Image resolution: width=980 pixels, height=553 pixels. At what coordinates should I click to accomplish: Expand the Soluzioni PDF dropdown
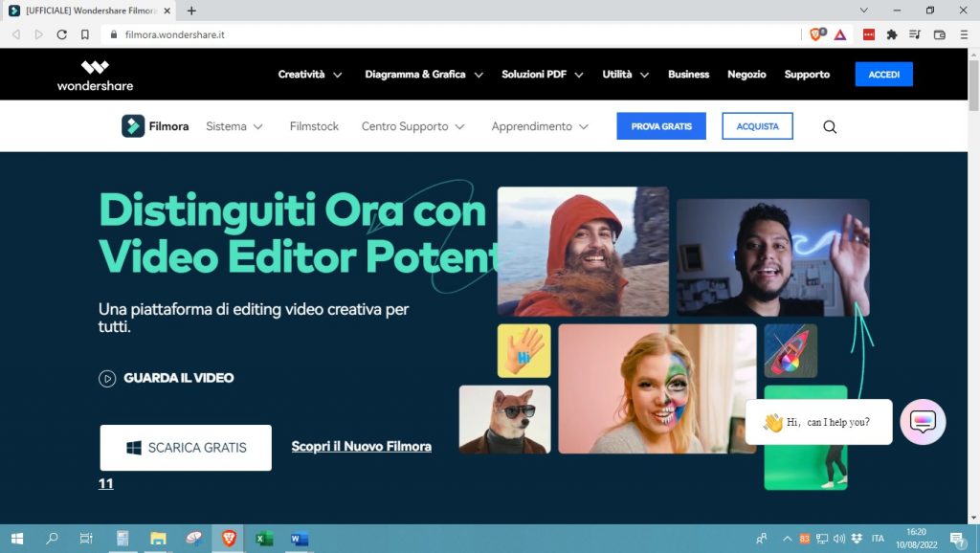(x=542, y=75)
